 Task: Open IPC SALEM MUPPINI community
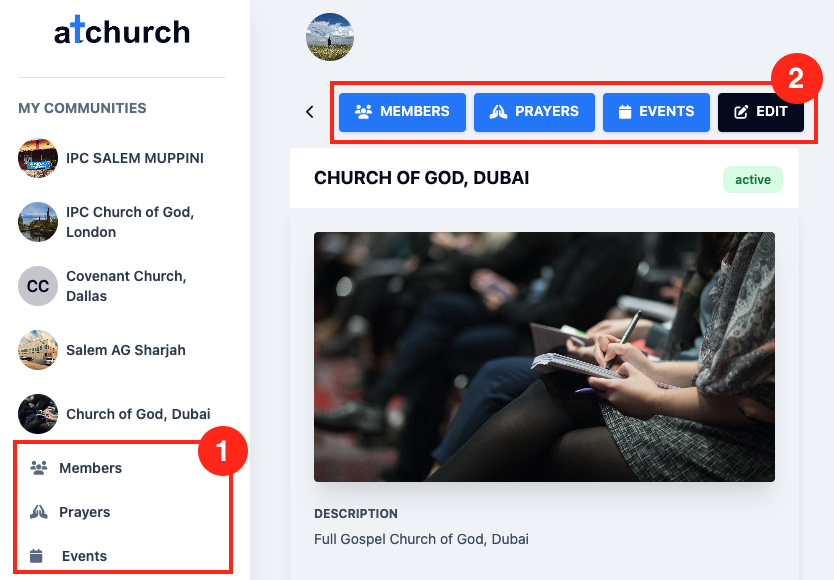tap(134, 158)
